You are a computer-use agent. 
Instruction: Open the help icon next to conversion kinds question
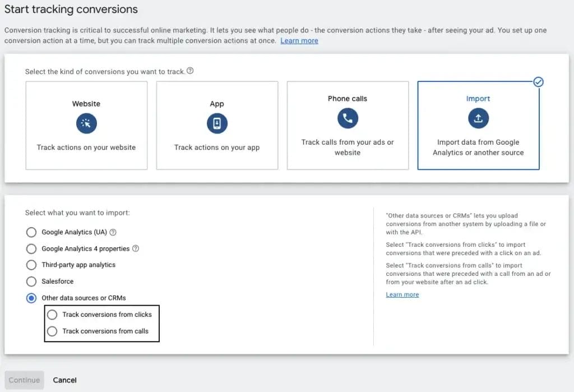pyautogui.click(x=190, y=71)
